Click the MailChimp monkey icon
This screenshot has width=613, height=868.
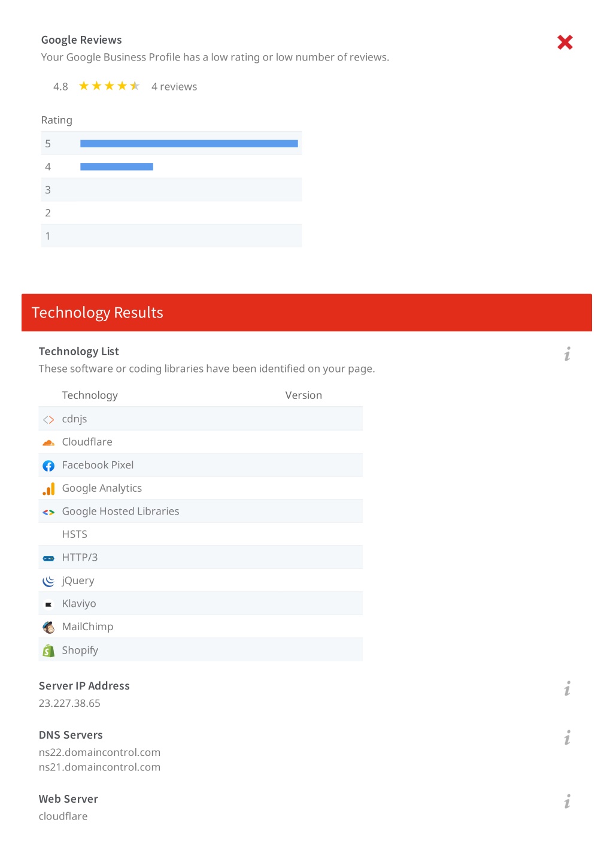48,627
